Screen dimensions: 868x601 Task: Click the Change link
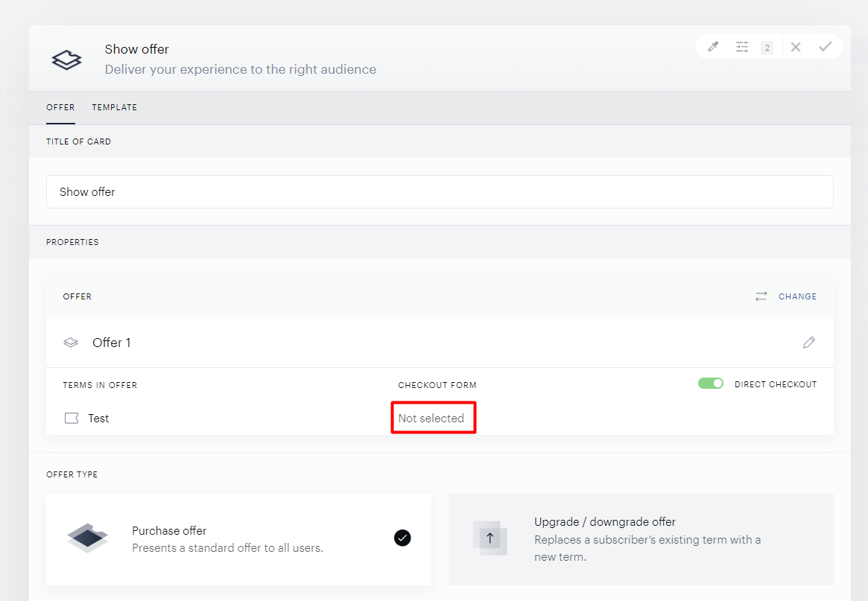coord(798,296)
